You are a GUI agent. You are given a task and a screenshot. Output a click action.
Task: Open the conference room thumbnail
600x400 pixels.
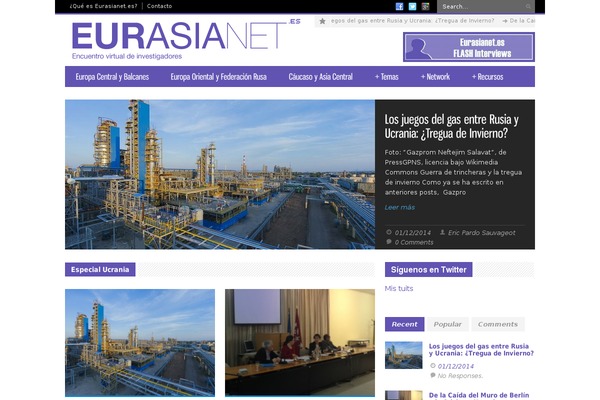pos(300,343)
